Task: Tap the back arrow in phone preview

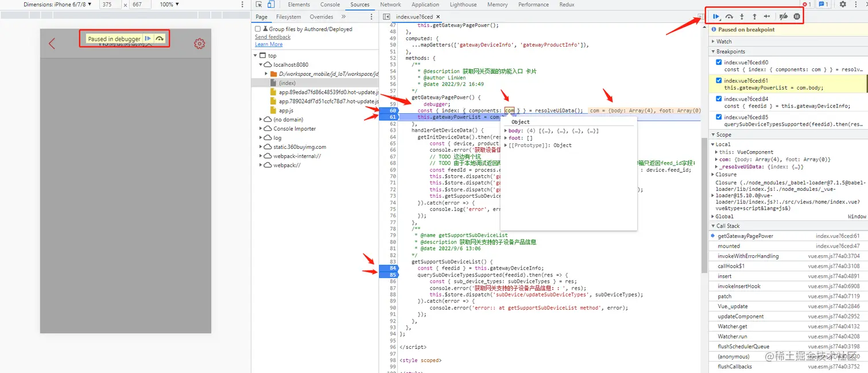Action: tap(52, 44)
